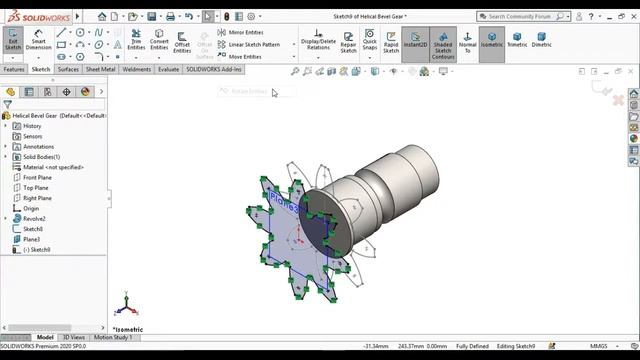The height and width of the screenshot is (360, 640).
Task: Orient view Normal To
Action: [x=467, y=42]
